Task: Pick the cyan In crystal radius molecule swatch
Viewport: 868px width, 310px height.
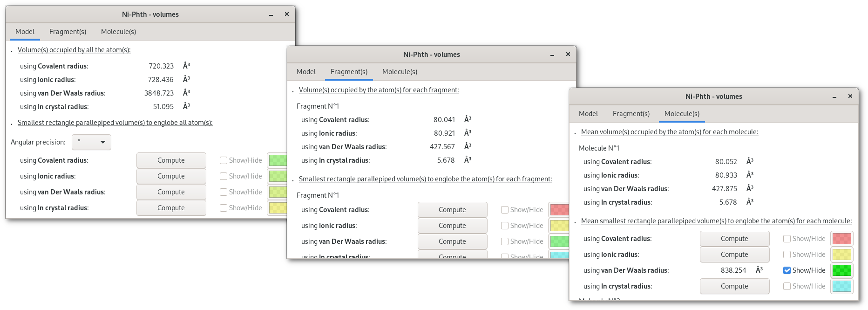Action: pyautogui.click(x=841, y=286)
